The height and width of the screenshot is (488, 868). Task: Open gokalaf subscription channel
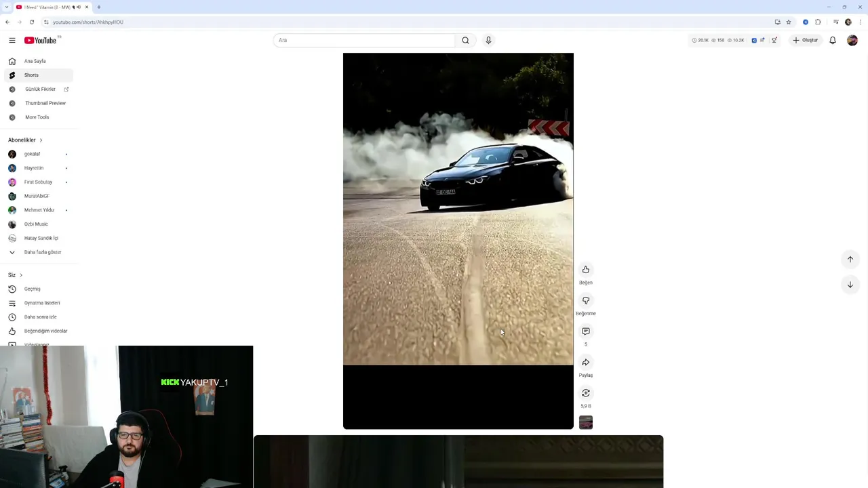(x=39, y=154)
